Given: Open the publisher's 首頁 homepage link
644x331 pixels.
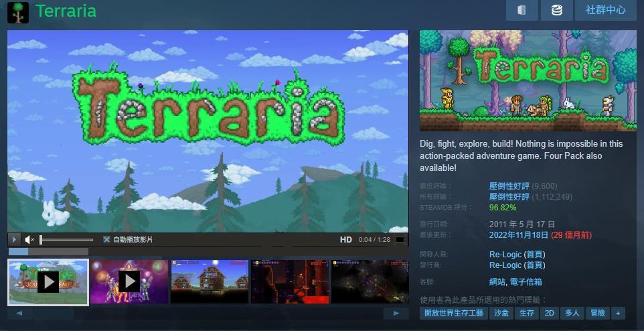Looking at the screenshot, I should 534,265.
